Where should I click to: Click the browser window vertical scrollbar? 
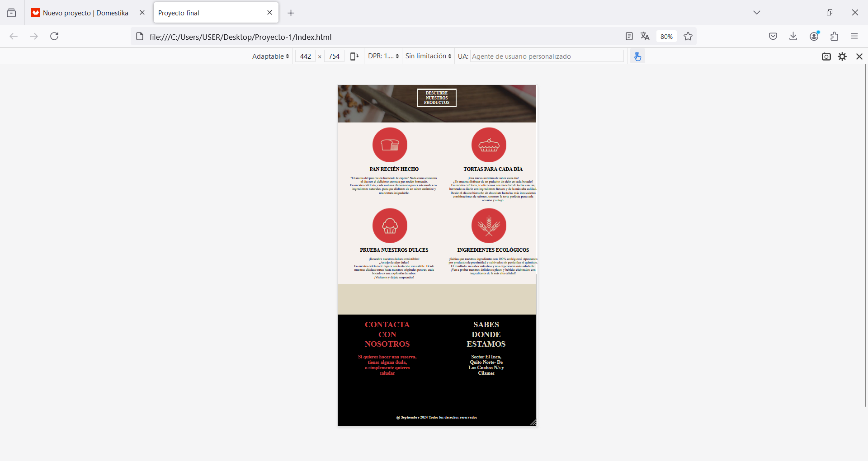(866, 235)
